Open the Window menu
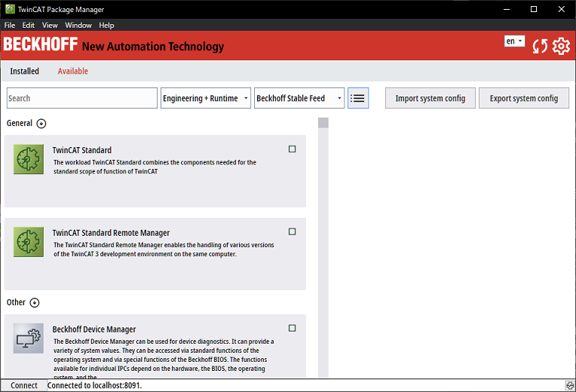576x392 pixels. pos(78,26)
